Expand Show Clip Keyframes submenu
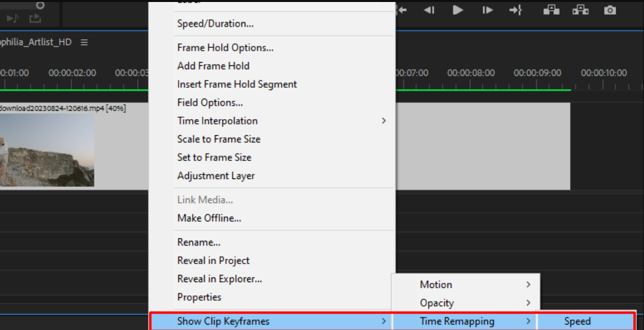Image resolution: width=644 pixels, height=330 pixels. tap(271, 321)
